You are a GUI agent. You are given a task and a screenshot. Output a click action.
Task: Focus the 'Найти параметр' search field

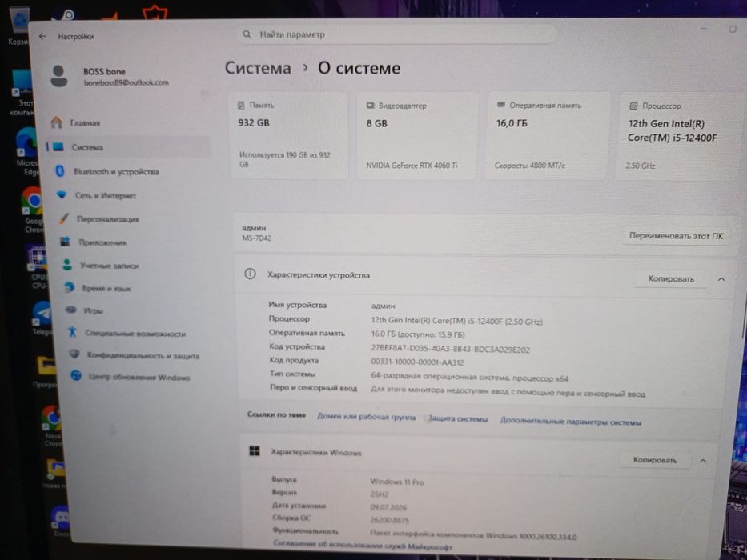396,34
